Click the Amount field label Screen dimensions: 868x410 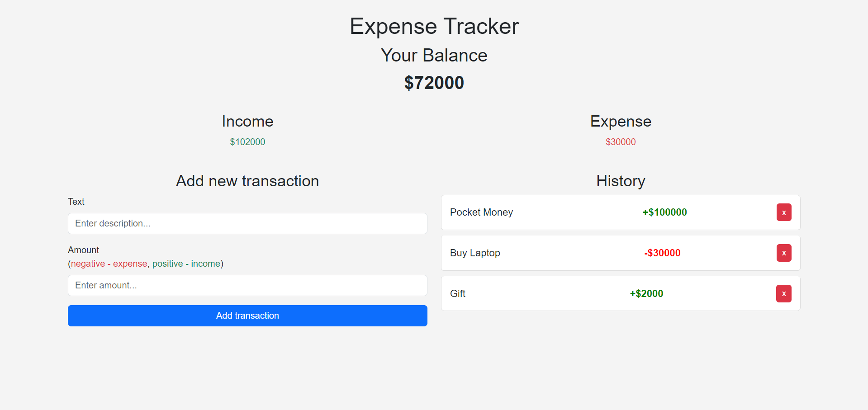pyautogui.click(x=83, y=250)
